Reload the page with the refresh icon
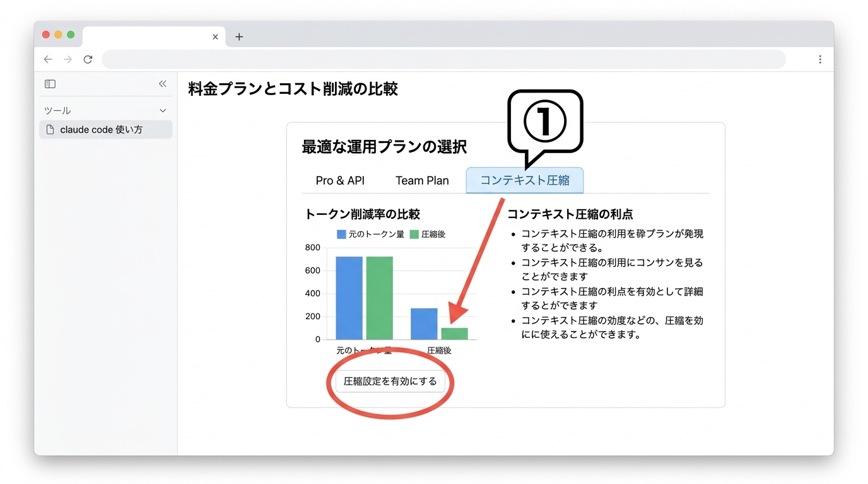The width and height of the screenshot is (868, 484). point(88,59)
